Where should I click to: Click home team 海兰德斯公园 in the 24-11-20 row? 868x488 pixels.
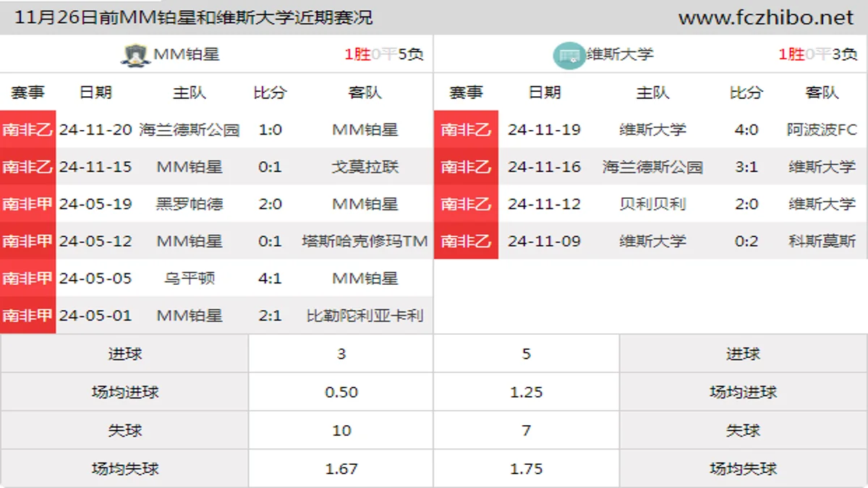[190, 129]
